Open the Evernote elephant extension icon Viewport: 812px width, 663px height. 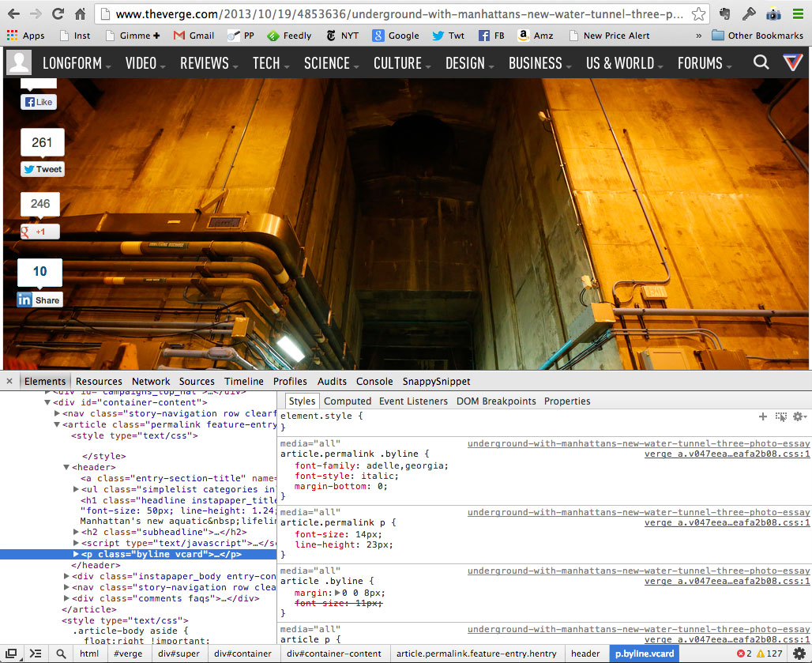coord(725,14)
